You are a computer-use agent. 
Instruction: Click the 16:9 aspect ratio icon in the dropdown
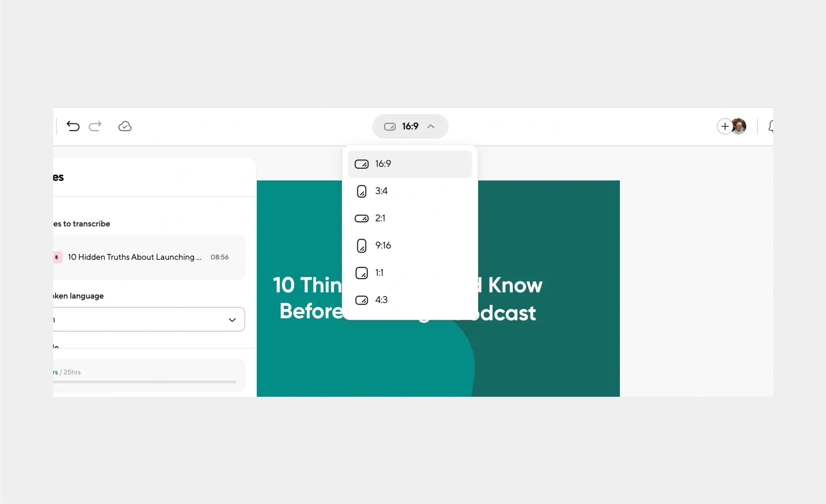tap(362, 164)
